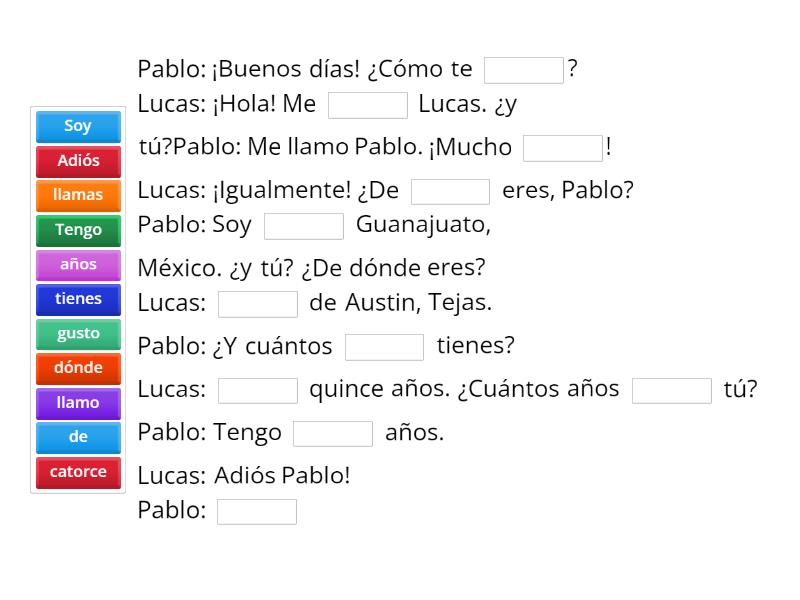Select the dark blue "tienes" tile
The width and height of the screenshot is (800, 600).
point(77,299)
